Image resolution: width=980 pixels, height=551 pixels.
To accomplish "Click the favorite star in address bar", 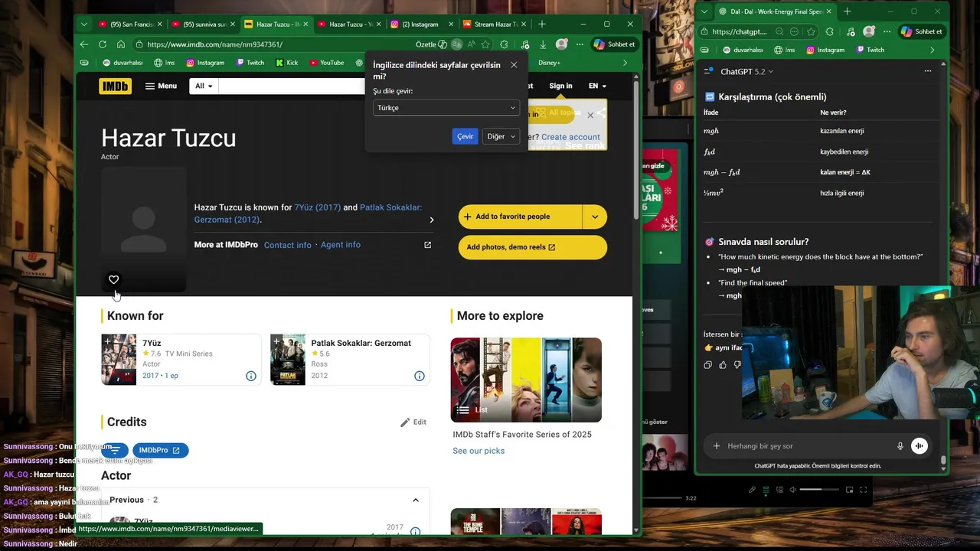I will (x=485, y=44).
